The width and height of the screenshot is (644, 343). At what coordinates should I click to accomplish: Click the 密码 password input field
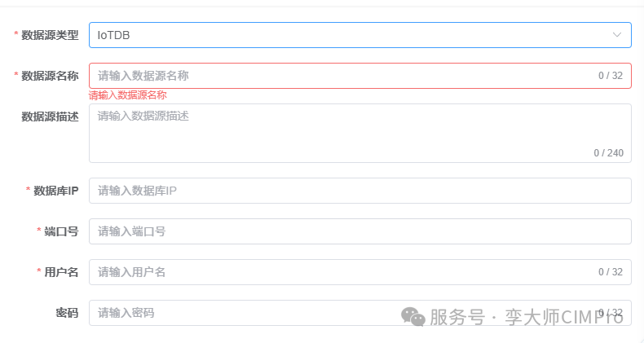360,313
